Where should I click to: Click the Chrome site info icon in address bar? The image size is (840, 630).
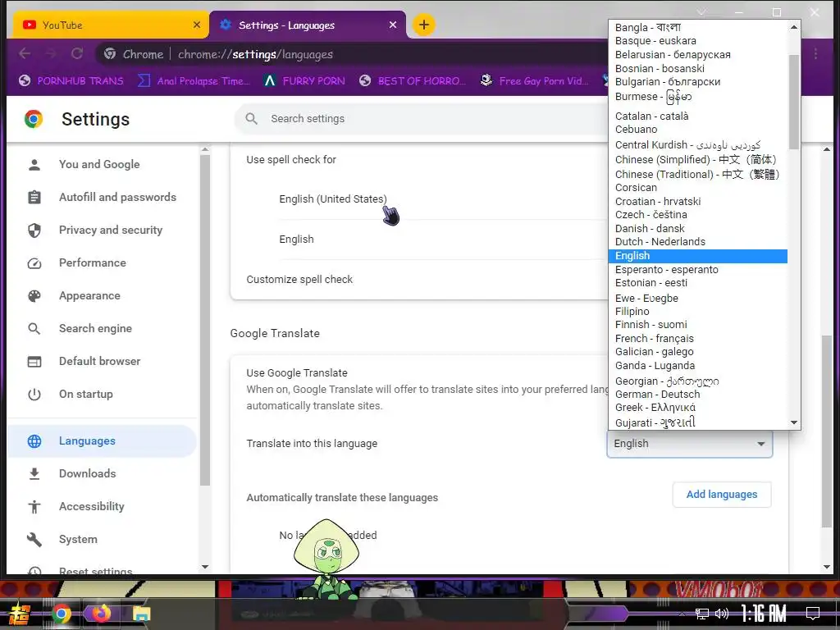point(110,54)
